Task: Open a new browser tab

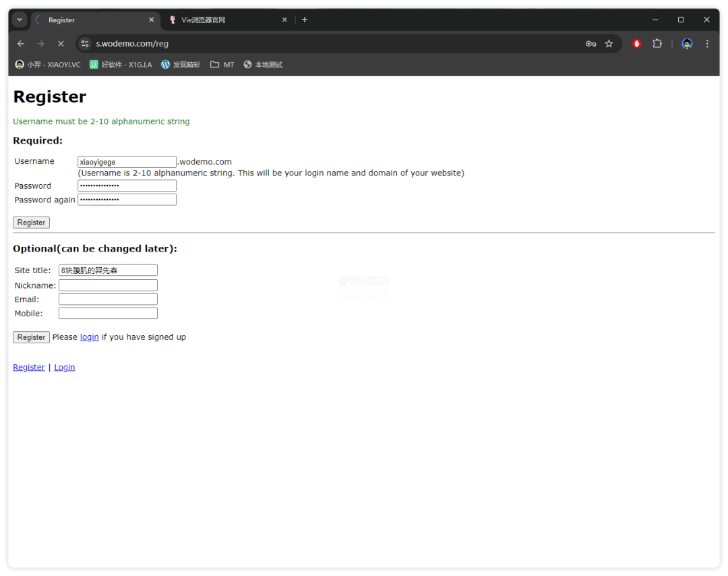Action: (x=305, y=20)
